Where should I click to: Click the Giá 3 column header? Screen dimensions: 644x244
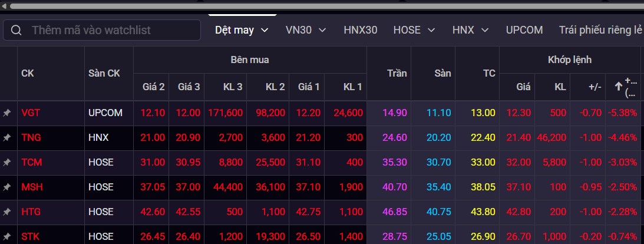point(189,87)
